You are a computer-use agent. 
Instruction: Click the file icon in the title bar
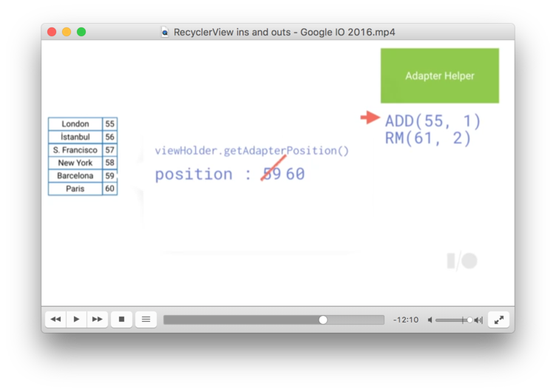[165, 33]
